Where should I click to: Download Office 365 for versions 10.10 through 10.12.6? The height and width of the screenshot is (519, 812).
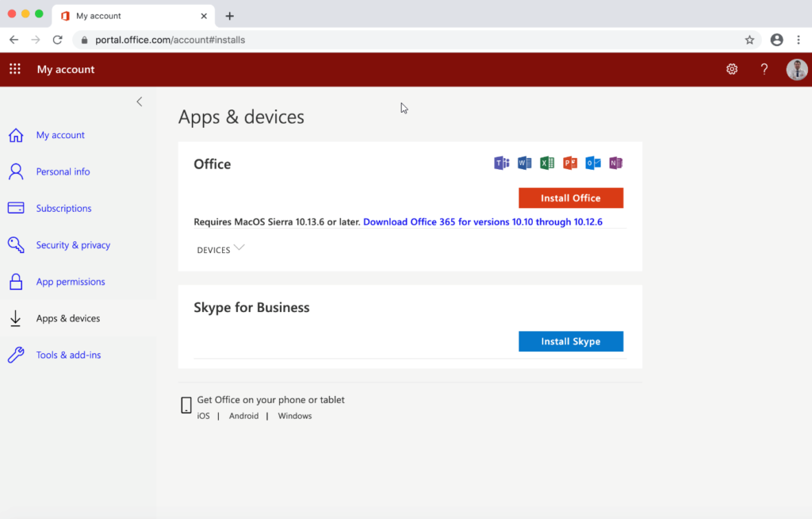coord(483,222)
